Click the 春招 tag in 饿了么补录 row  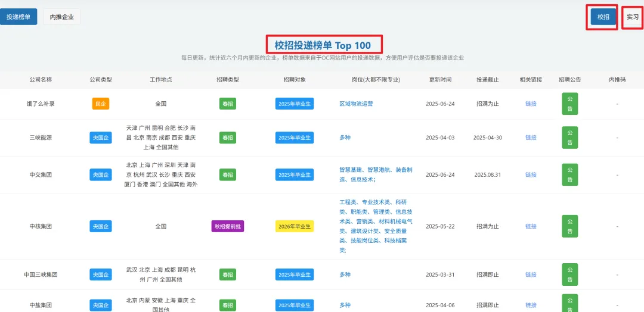228,104
